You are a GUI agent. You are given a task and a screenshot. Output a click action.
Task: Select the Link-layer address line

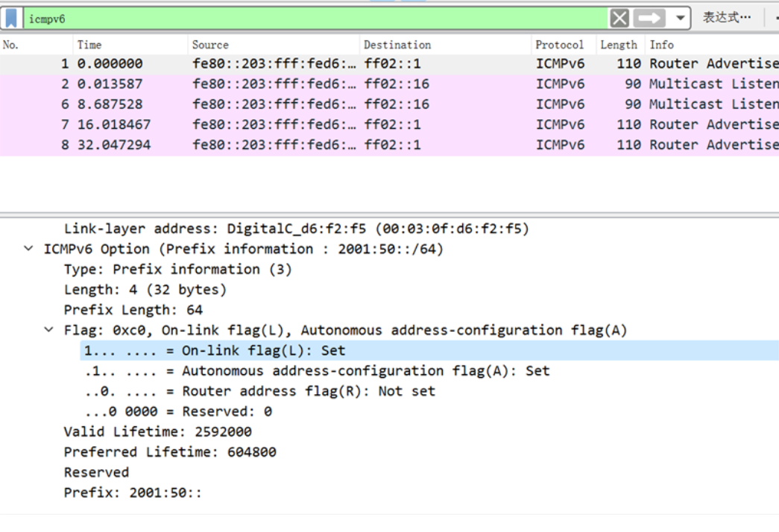[296, 229]
